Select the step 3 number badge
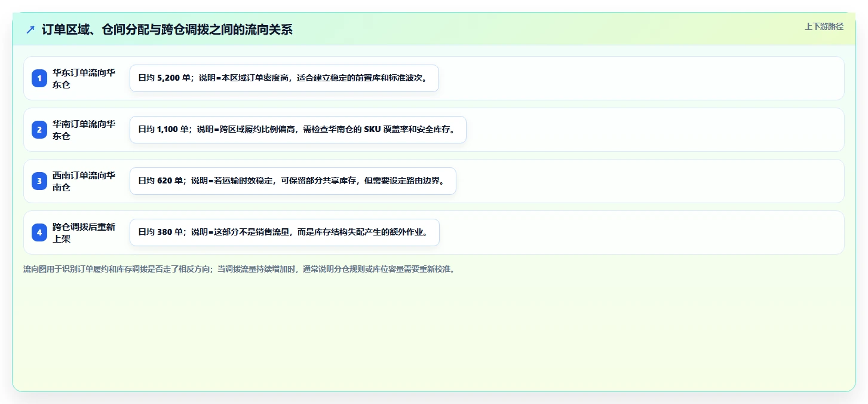 (x=39, y=181)
